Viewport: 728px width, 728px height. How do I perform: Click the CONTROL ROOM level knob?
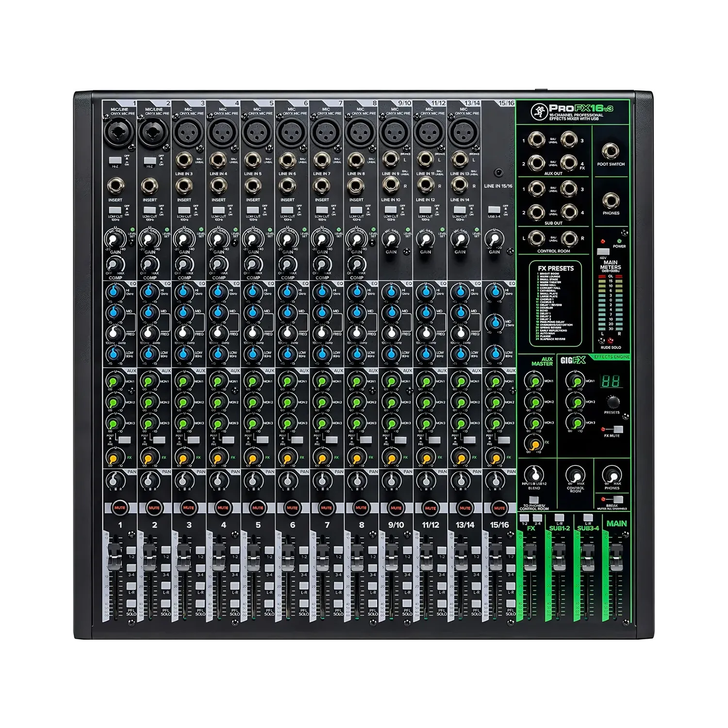[575, 475]
